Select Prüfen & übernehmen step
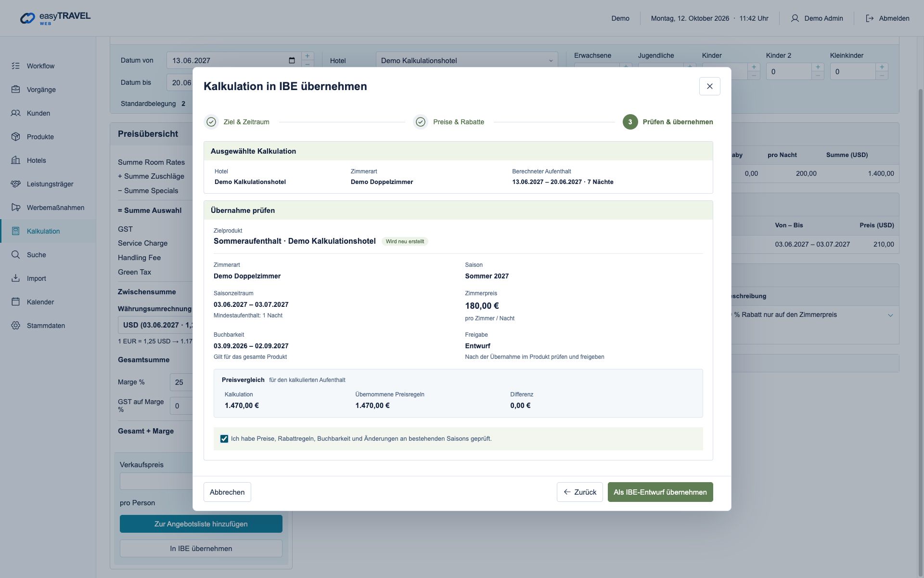This screenshot has width=924, height=578. 668,122
